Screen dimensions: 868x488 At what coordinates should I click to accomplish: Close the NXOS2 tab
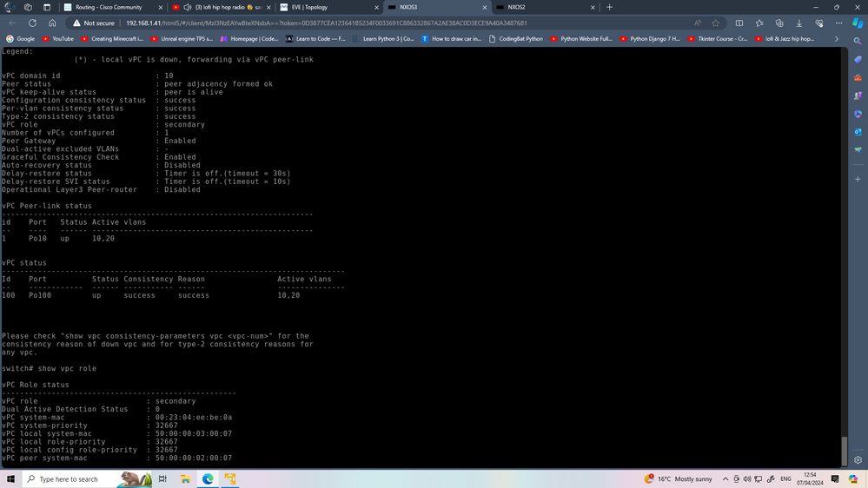click(x=593, y=7)
